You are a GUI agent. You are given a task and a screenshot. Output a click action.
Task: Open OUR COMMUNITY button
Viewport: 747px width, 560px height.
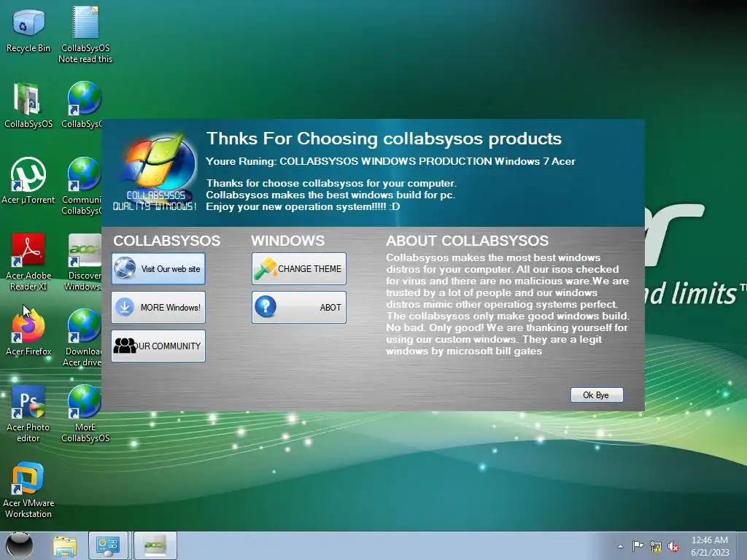point(158,346)
